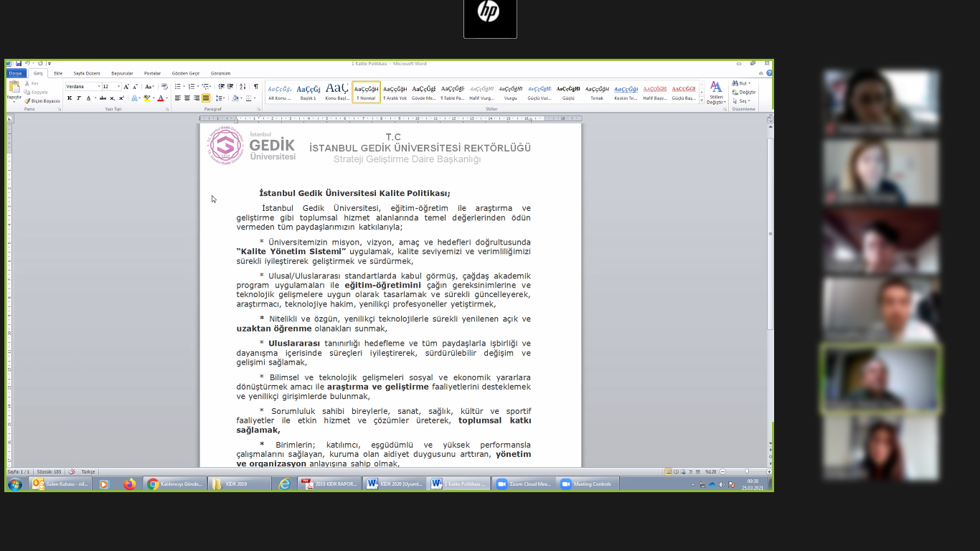Open the highlight color dropdown arrow
Viewport: 980px width, 551px height.
(x=154, y=98)
